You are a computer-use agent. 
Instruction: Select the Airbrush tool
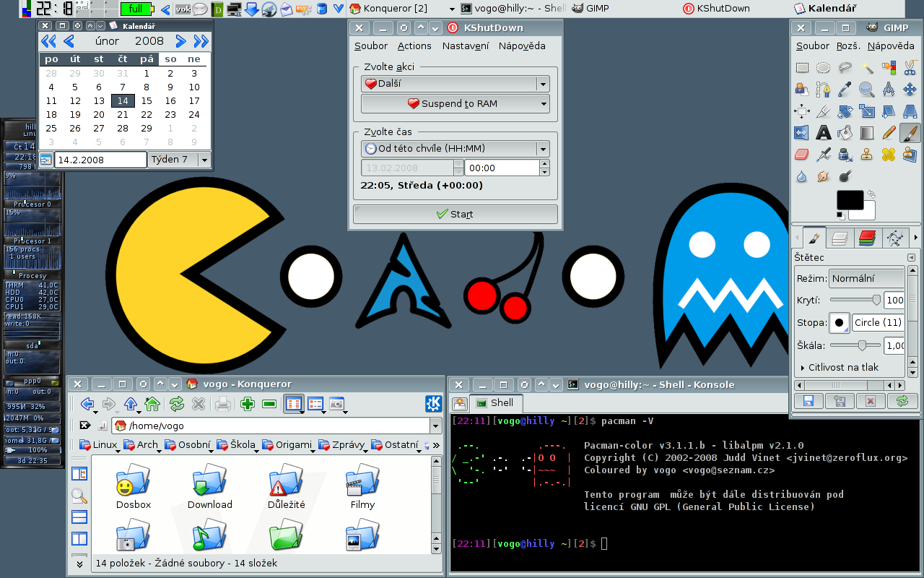pos(824,155)
